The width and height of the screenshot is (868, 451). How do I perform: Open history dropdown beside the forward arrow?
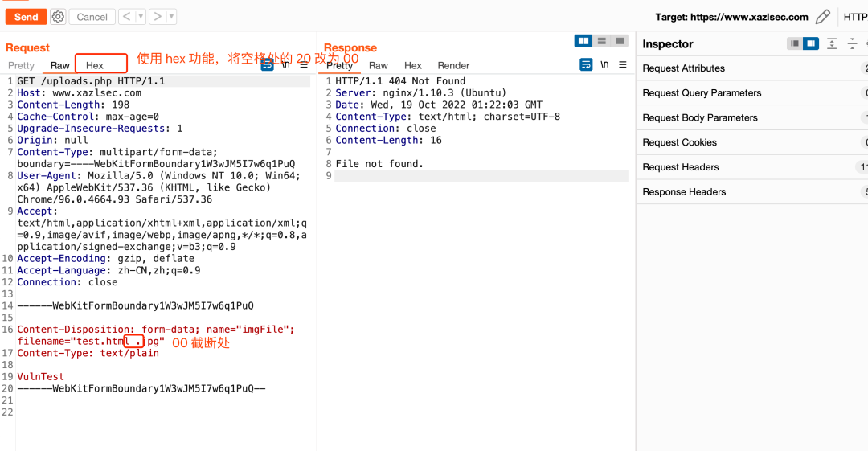172,17
